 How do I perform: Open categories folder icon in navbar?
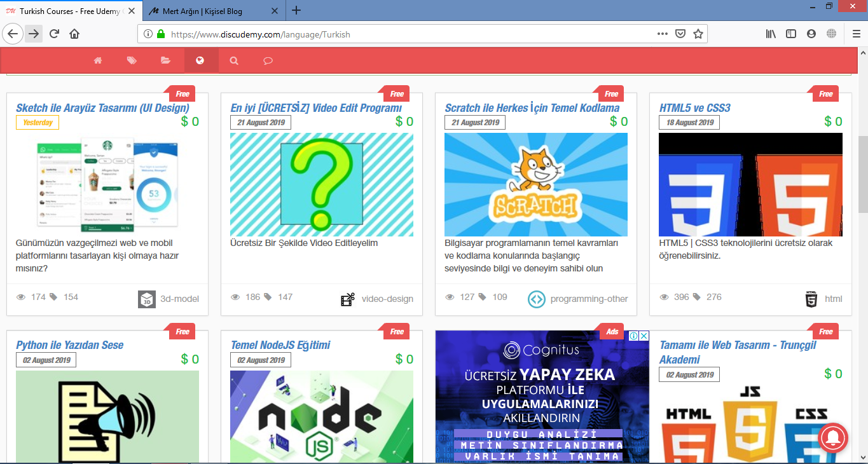[165, 60]
